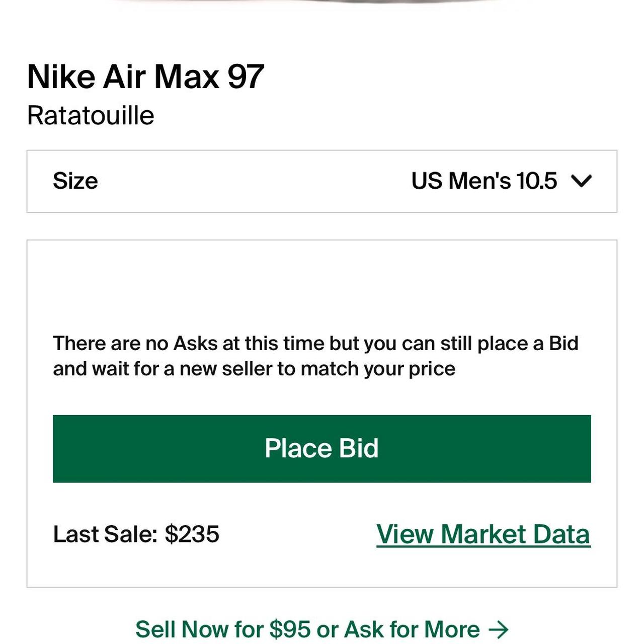Click the $95 sell price
The width and height of the screenshot is (644, 644).
pos(290,629)
